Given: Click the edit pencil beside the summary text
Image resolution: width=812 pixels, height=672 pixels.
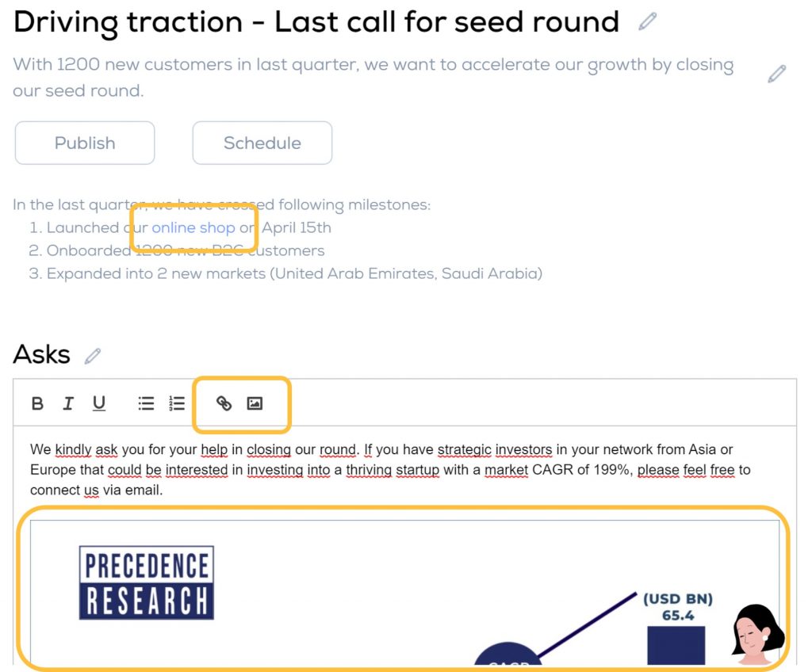Looking at the screenshot, I should click(776, 74).
